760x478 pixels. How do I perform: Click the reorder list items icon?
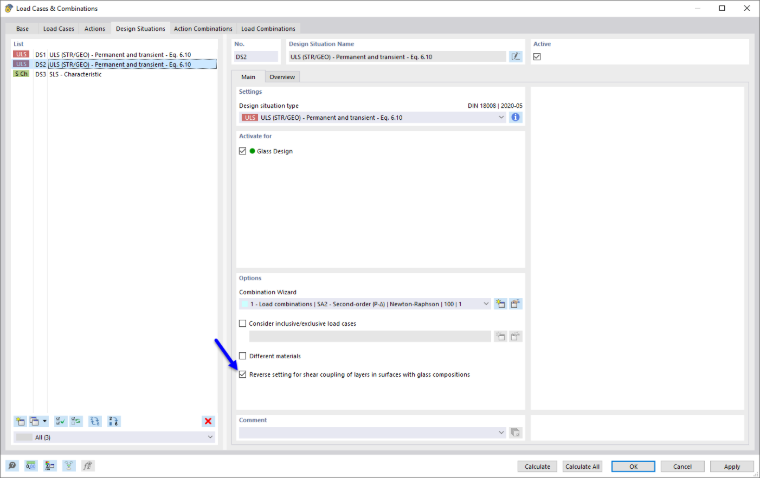tap(113, 421)
